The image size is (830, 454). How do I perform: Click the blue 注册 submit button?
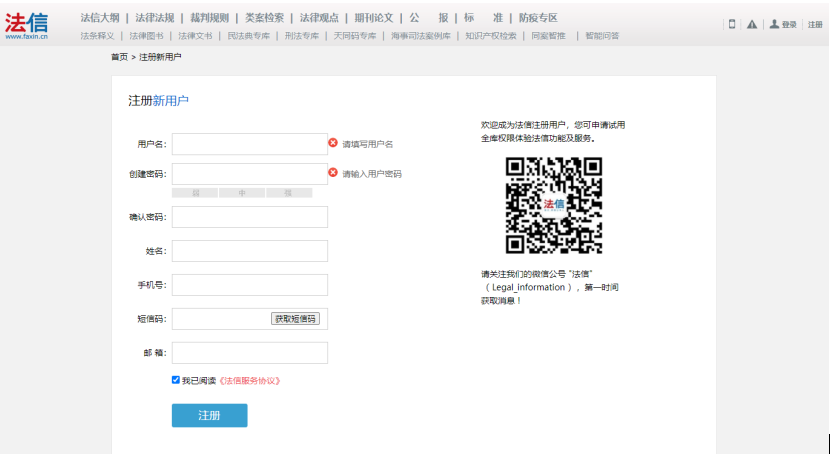210,415
